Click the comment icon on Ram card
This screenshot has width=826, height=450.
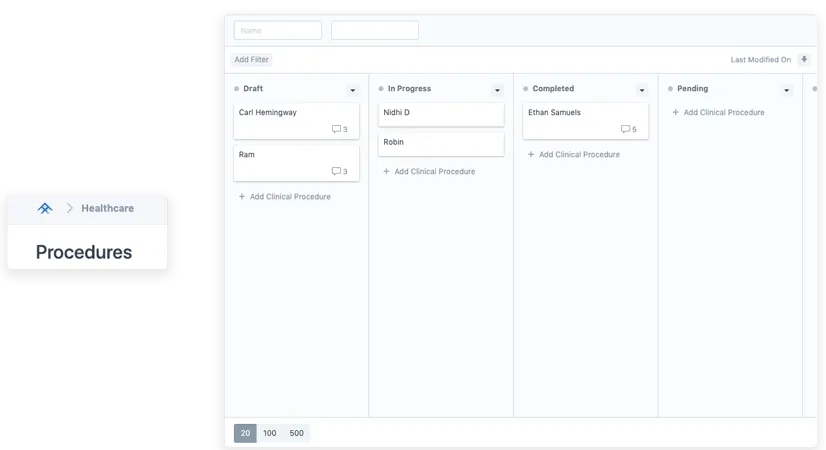click(336, 171)
